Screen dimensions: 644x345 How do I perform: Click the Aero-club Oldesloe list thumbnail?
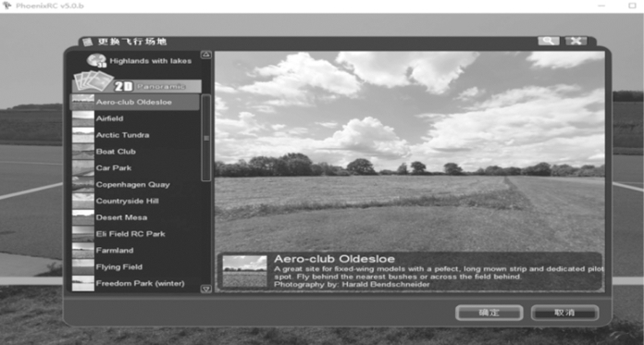[x=83, y=102]
